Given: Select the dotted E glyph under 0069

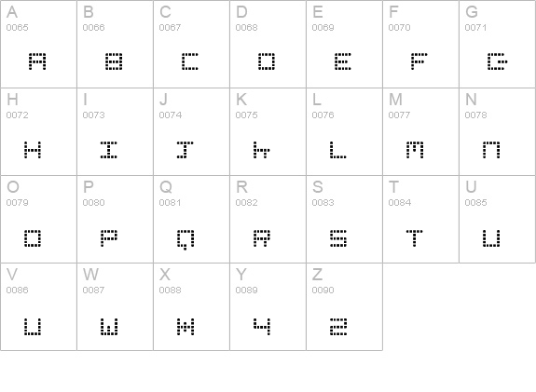Looking at the screenshot, I should [343, 61].
